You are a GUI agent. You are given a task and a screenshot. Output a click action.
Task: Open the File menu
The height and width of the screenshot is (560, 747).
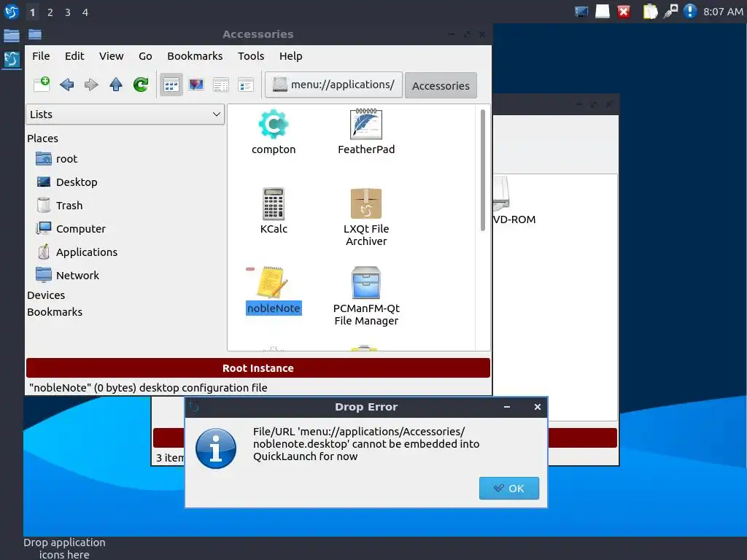click(x=41, y=56)
